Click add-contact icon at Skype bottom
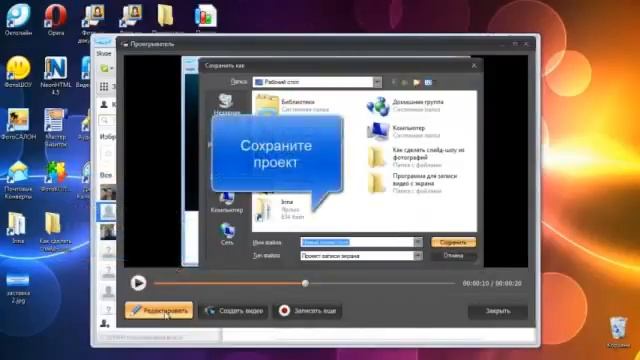 tap(104, 324)
